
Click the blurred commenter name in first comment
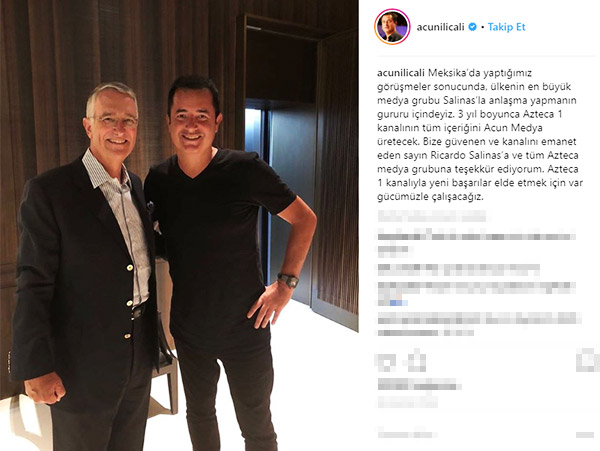click(398, 236)
